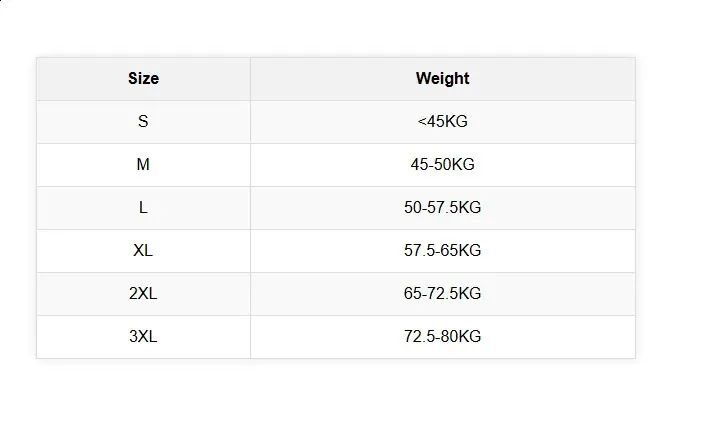Click the <45KG weight cell
Screen dimensions: 719x435
click(x=442, y=122)
